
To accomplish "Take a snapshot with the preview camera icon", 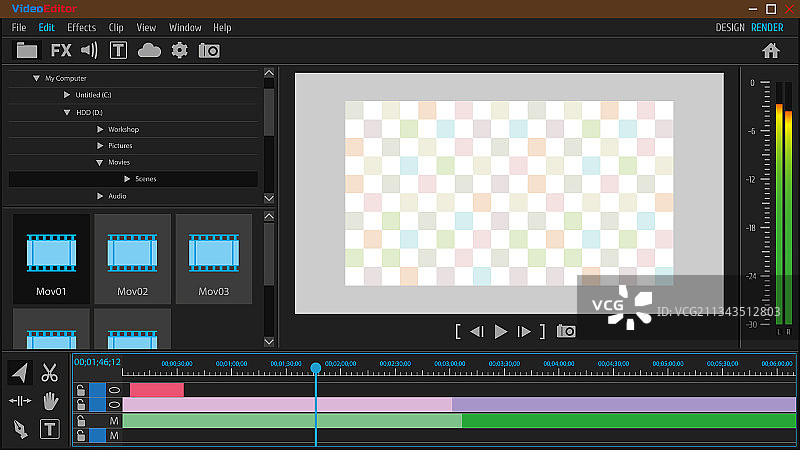I will click(566, 331).
